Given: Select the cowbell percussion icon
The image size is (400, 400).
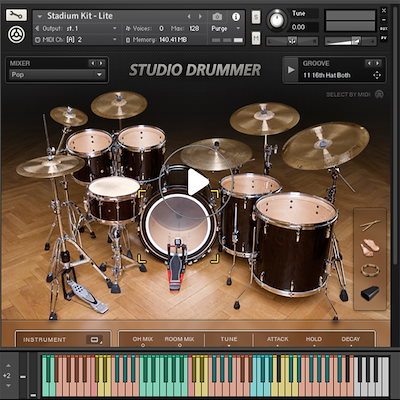Looking at the screenshot, I should tap(370, 293).
